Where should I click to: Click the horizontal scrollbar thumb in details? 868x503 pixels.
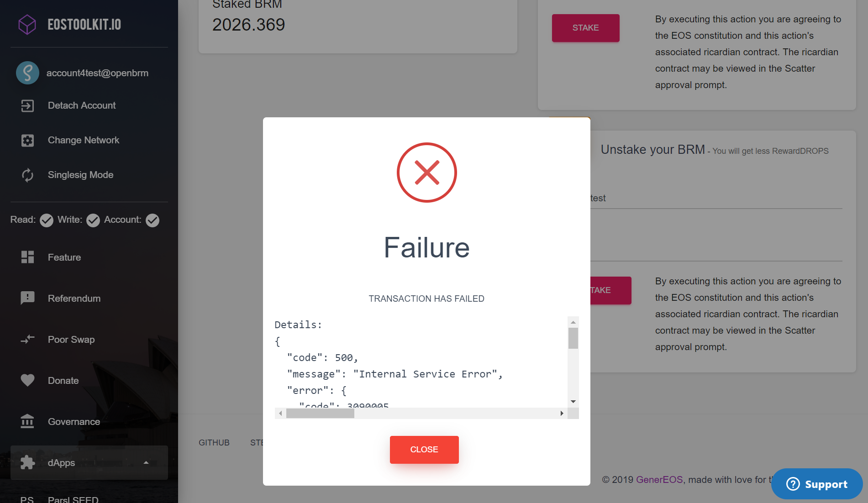point(320,414)
